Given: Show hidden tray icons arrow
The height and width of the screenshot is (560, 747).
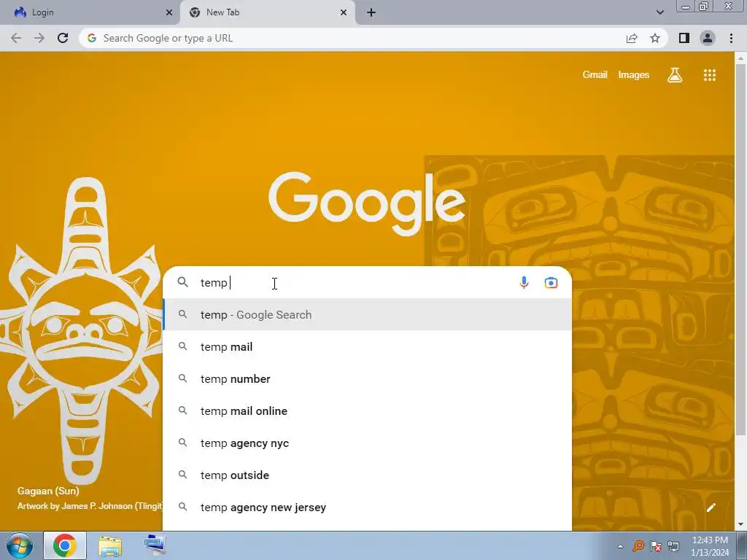Looking at the screenshot, I should pyautogui.click(x=620, y=546).
